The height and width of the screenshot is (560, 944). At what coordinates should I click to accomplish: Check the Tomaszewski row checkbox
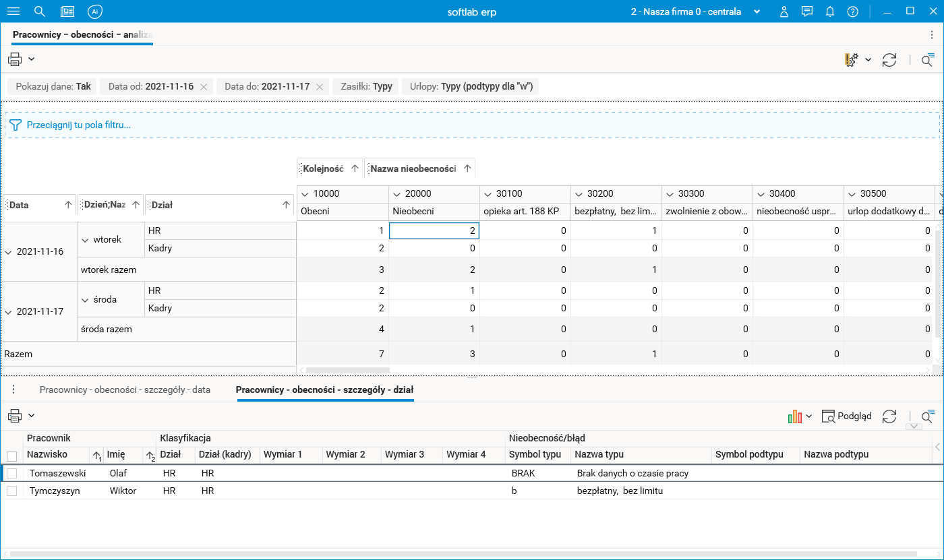[11, 474]
